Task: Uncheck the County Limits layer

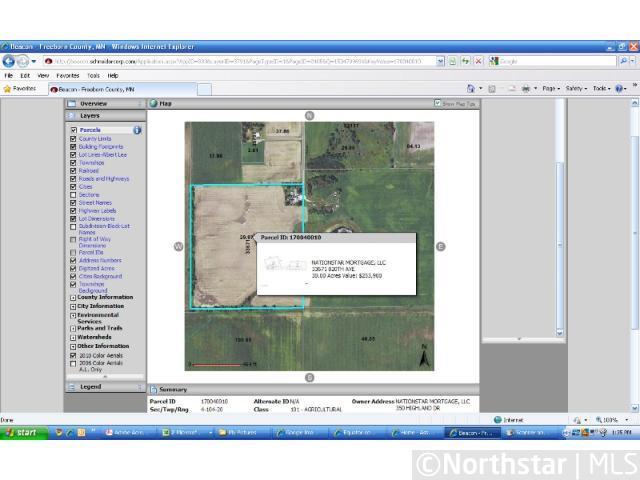Action: pos(73,139)
